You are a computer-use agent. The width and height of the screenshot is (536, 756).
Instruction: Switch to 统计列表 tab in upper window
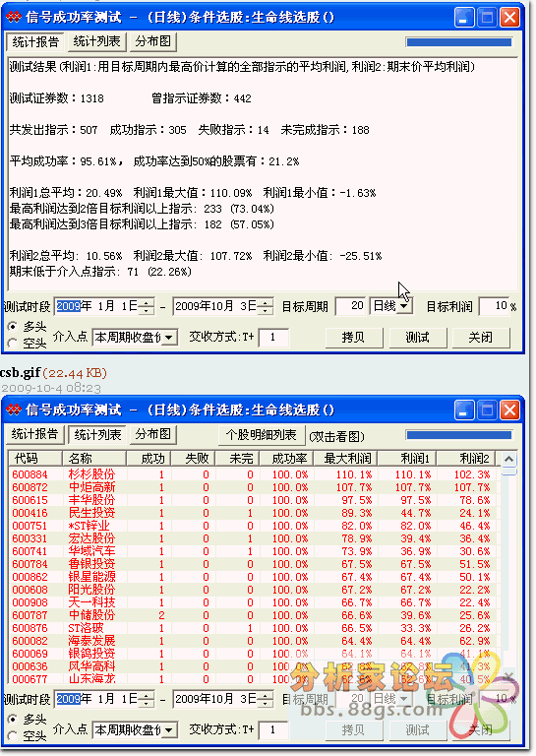96,41
